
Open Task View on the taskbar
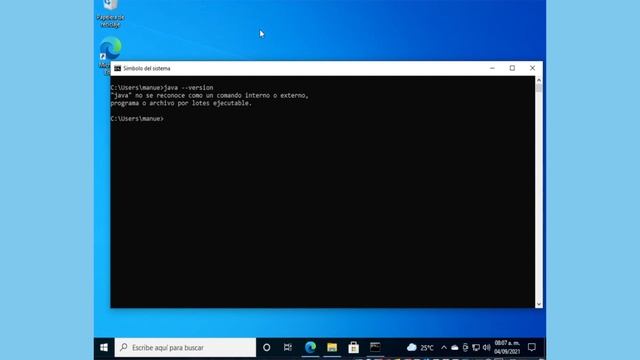(x=288, y=347)
